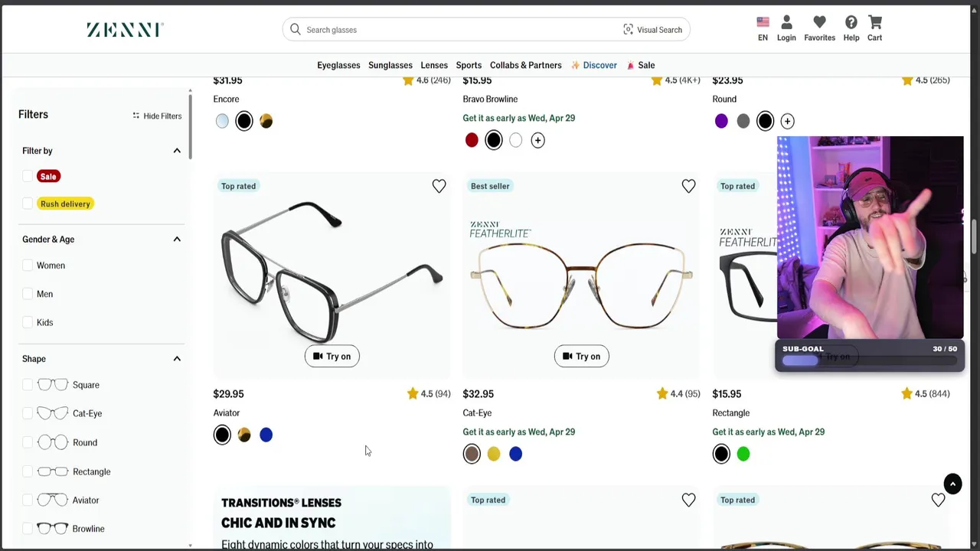Open the shopping Cart icon

pos(875,22)
